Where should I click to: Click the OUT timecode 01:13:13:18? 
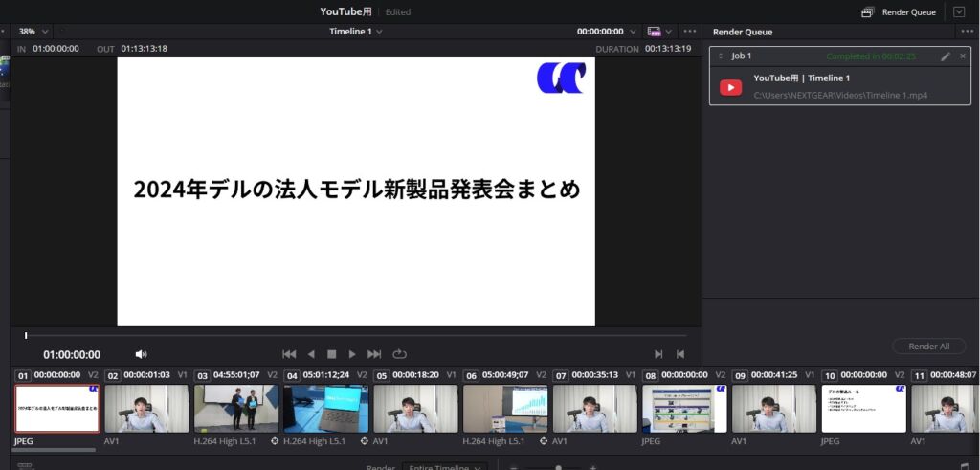tap(144, 49)
